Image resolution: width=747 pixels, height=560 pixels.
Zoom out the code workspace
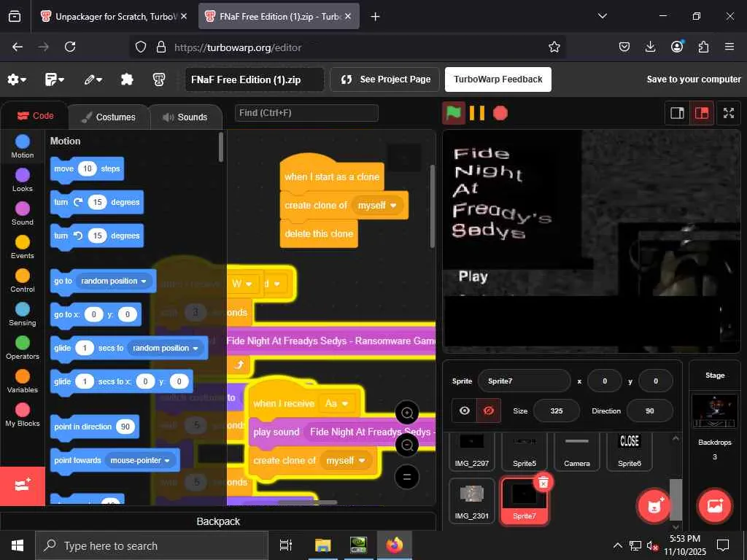(407, 445)
